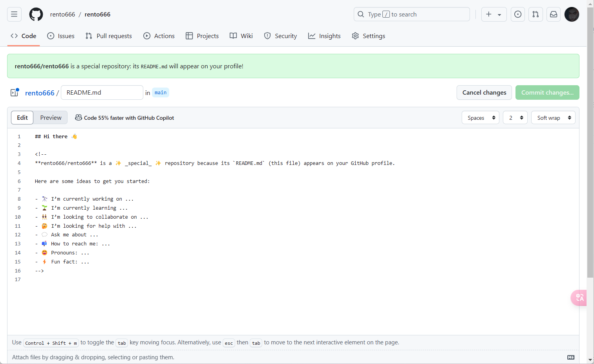
Task: Click the pink translate floating button
Action: pyautogui.click(x=579, y=298)
